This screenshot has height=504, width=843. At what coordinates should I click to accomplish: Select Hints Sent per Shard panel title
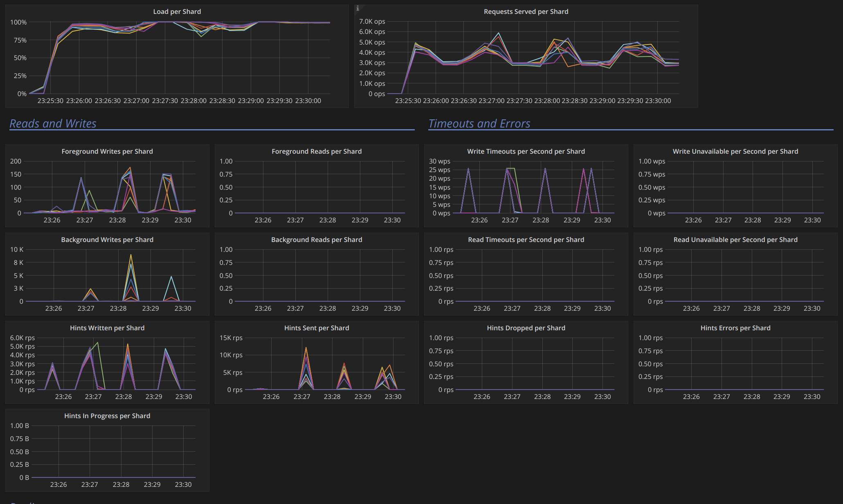click(316, 328)
